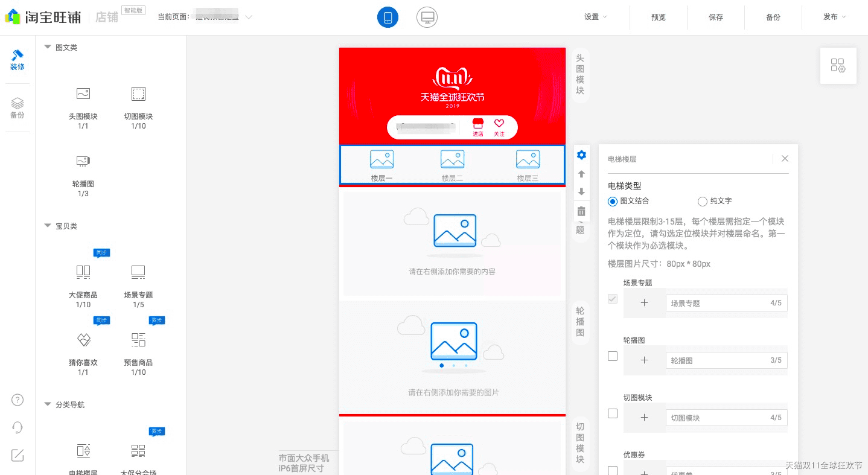The height and width of the screenshot is (475, 868).
Task: Switch to desktop monitor view icon
Action: 427,18
